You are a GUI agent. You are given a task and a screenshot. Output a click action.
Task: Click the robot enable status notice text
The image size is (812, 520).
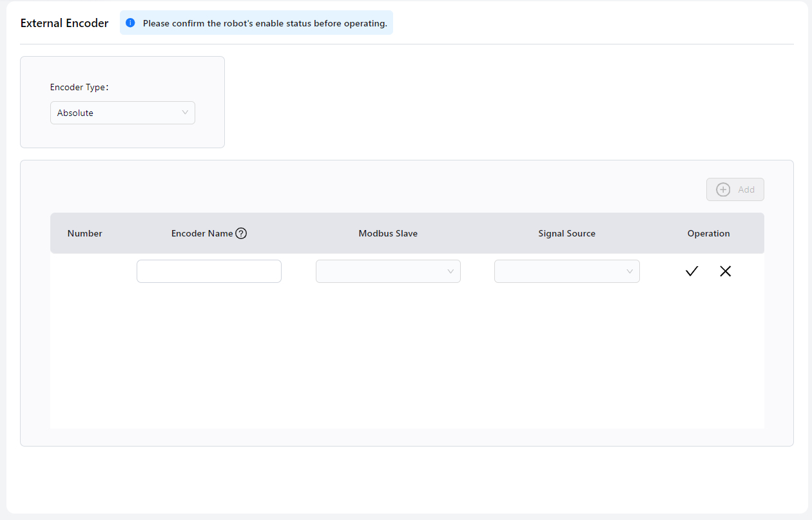point(265,23)
